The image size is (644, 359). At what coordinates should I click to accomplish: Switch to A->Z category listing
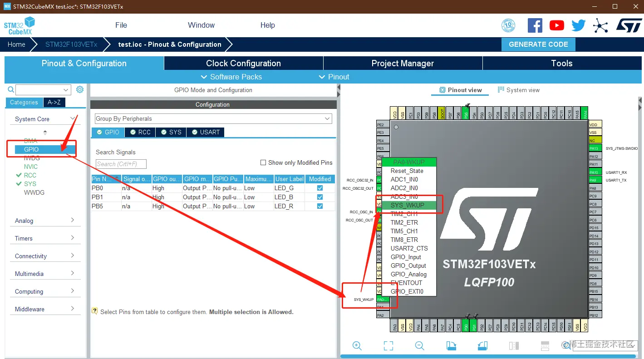[54, 102]
